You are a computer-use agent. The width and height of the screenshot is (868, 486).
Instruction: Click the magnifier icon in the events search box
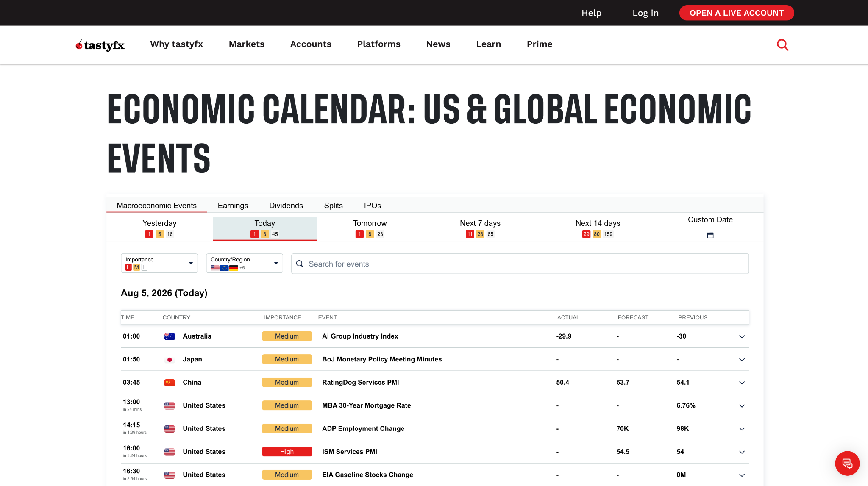click(300, 264)
